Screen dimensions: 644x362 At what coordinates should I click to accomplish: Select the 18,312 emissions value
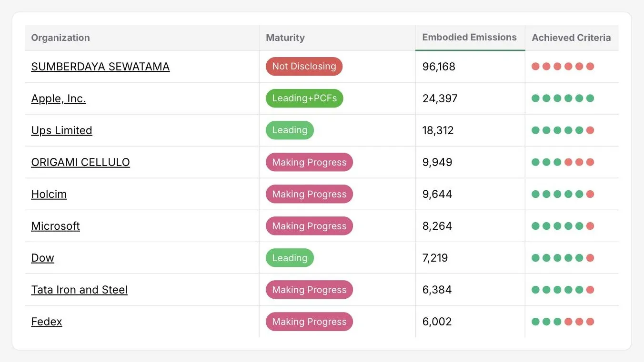tap(438, 130)
